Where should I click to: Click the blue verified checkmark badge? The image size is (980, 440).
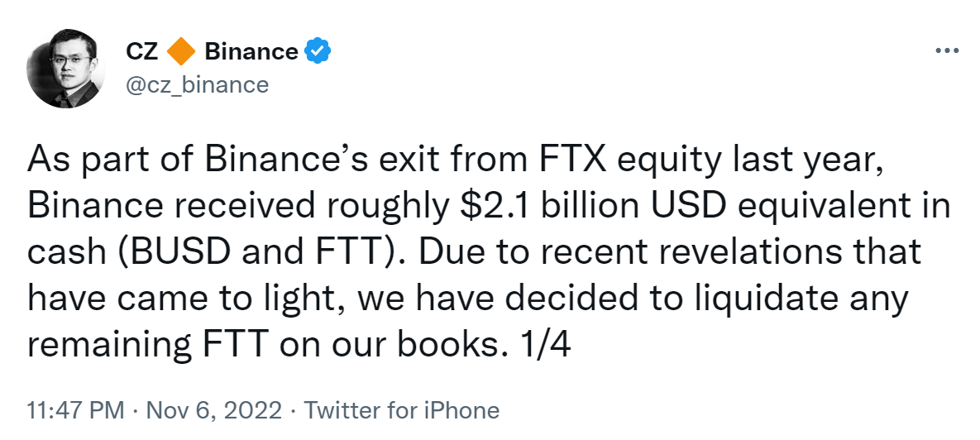(318, 51)
